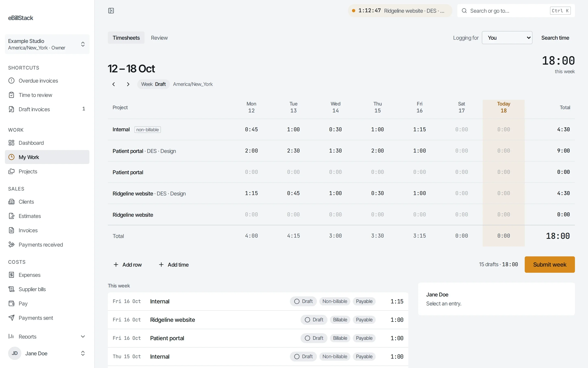Open Expenses in the sidebar

click(47, 275)
